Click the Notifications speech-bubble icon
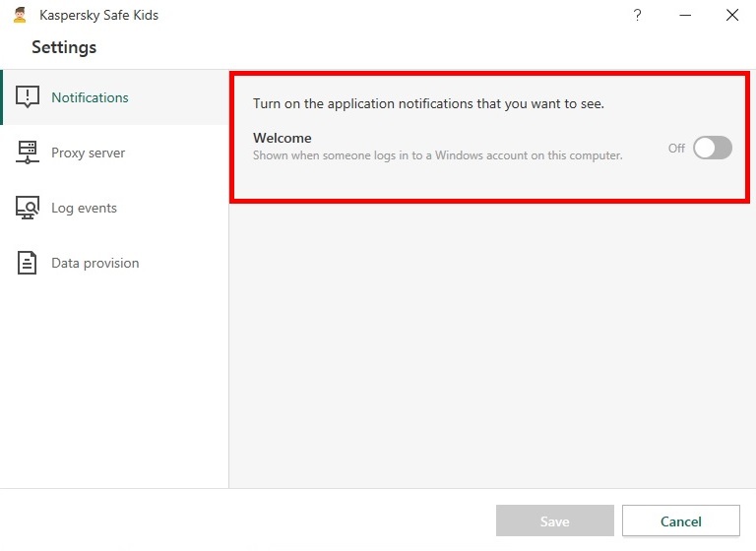Screen dimensions: 756x551 coord(28,96)
